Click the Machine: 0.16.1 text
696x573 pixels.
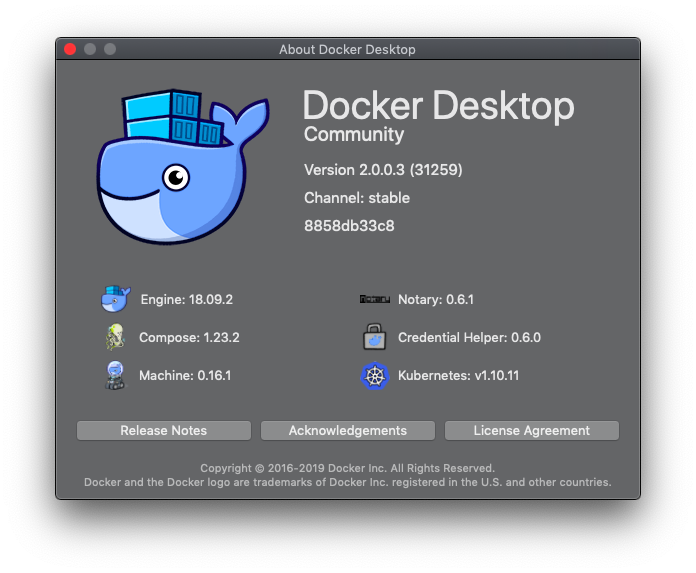185,376
